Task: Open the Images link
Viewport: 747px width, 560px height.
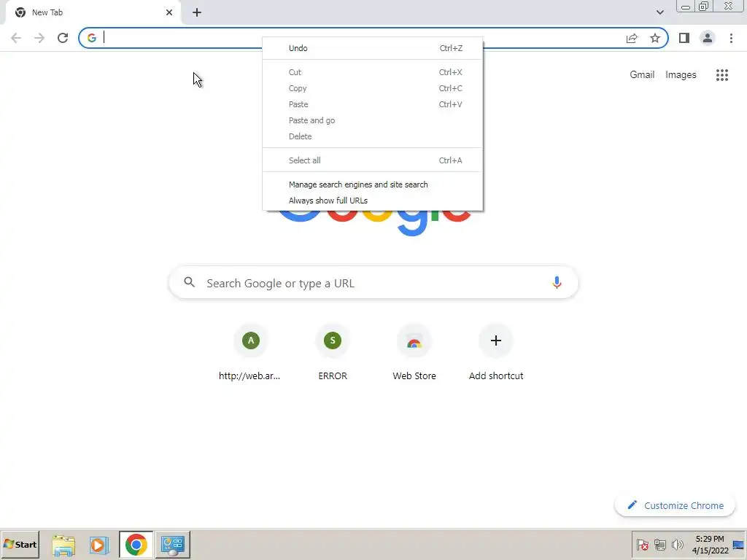Action: point(681,75)
